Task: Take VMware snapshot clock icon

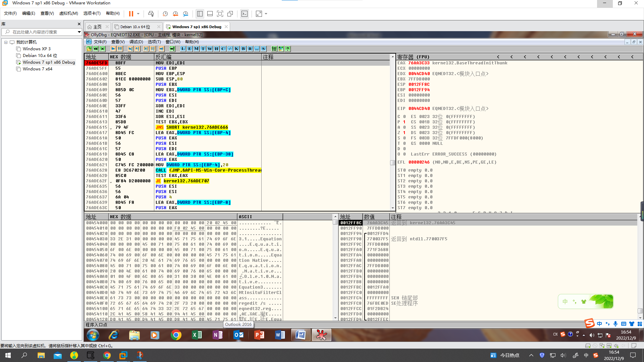Action: point(165,14)
